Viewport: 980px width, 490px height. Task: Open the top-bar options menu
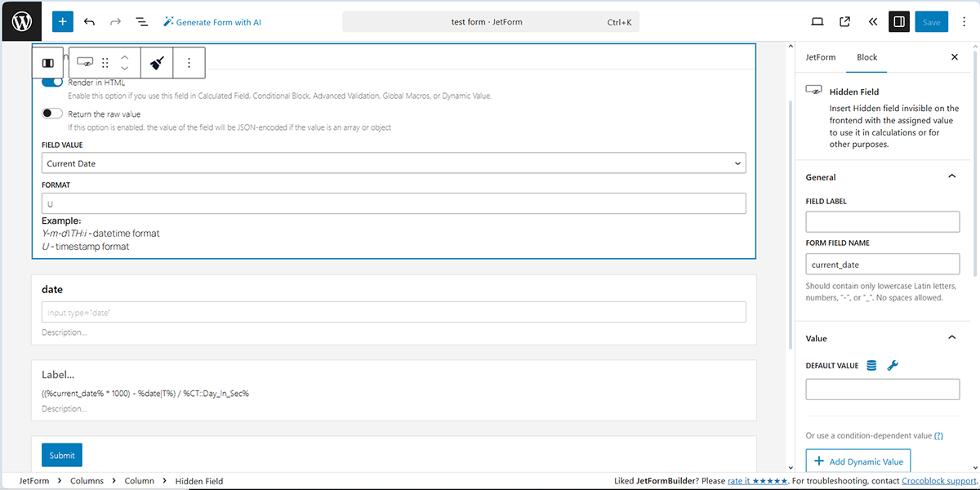click(x=964, y=22)
